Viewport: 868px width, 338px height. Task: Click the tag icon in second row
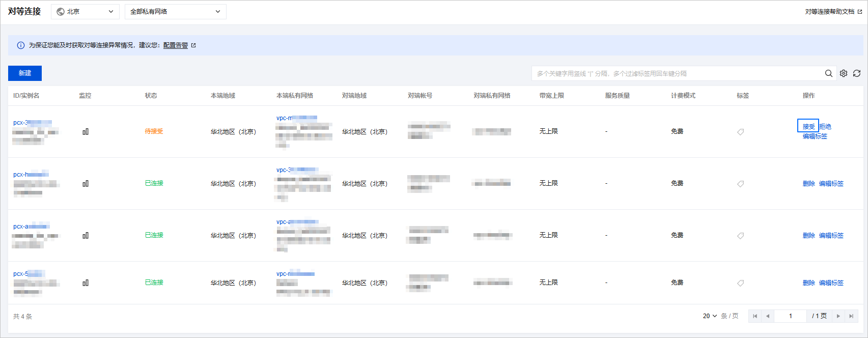[741, 184]
